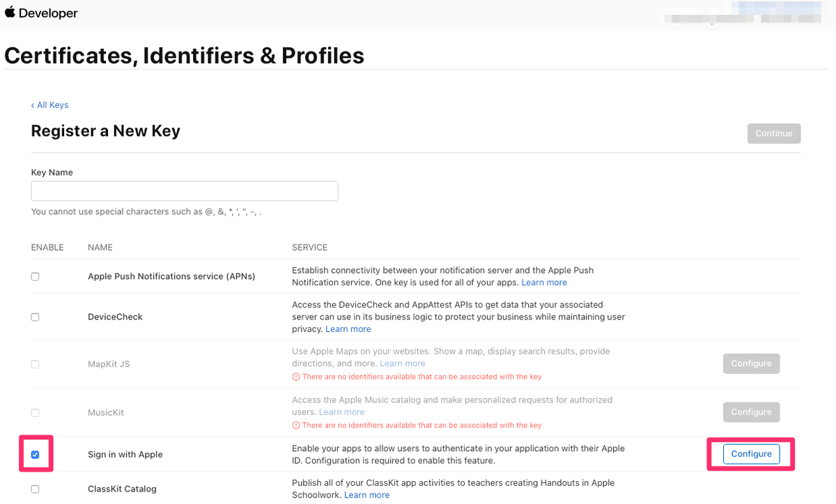Viewport: 836px width, 504px height.
Task: Open Learn more link for MusicKit
Action: click(342, 412)
